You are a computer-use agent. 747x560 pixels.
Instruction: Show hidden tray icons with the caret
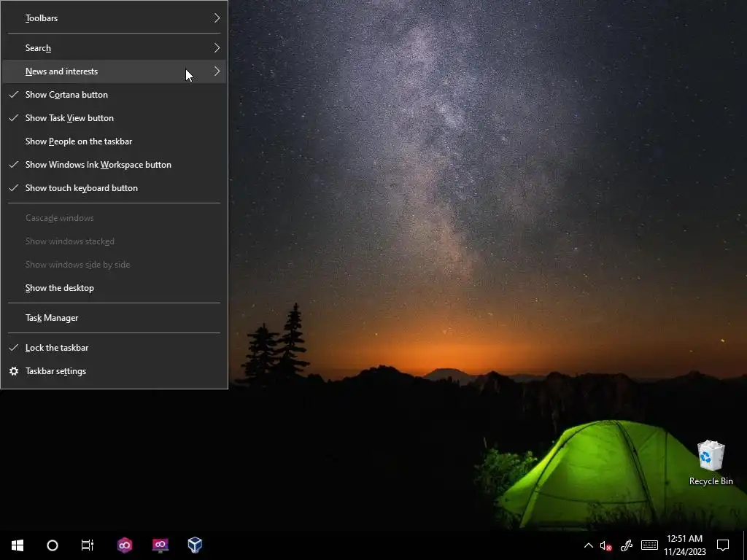click(589, 545)
